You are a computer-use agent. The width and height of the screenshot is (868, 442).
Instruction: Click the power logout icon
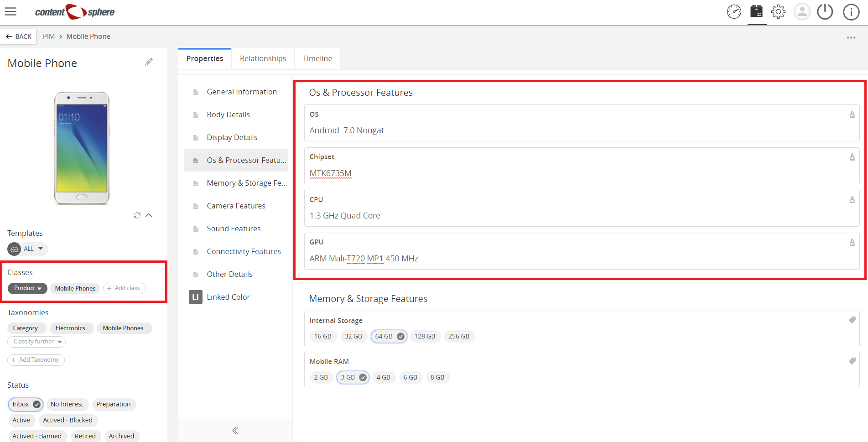click(x=825, y=12)
